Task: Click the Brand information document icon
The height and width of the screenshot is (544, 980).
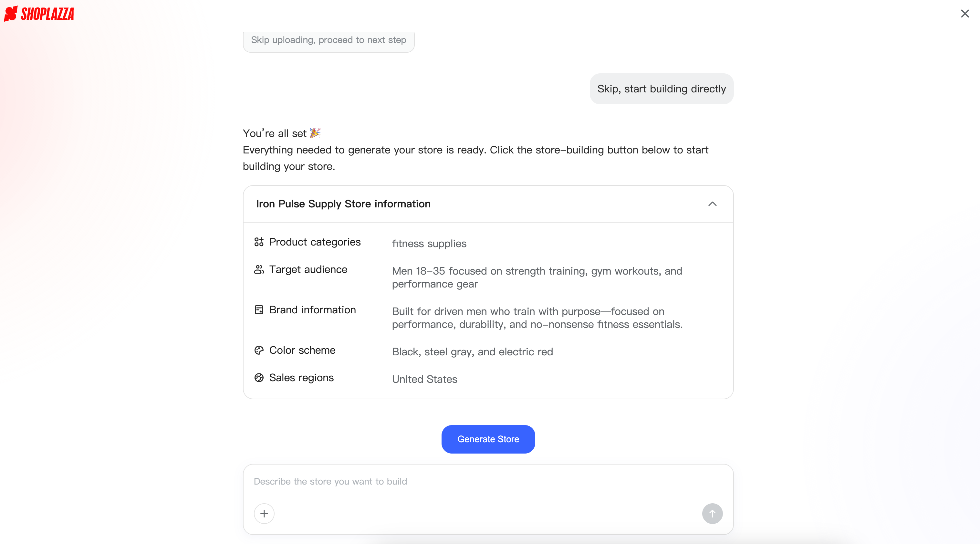Action: (x=259, y=310)
